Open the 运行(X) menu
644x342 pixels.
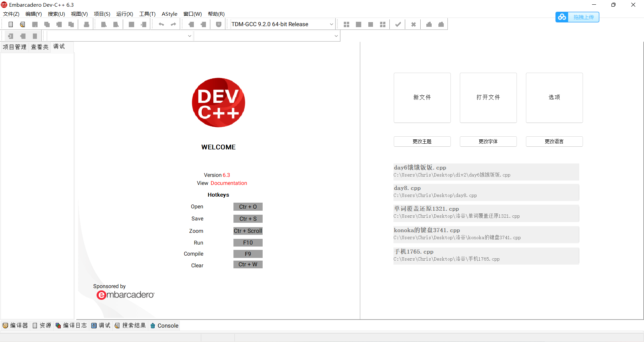point(124,14)
